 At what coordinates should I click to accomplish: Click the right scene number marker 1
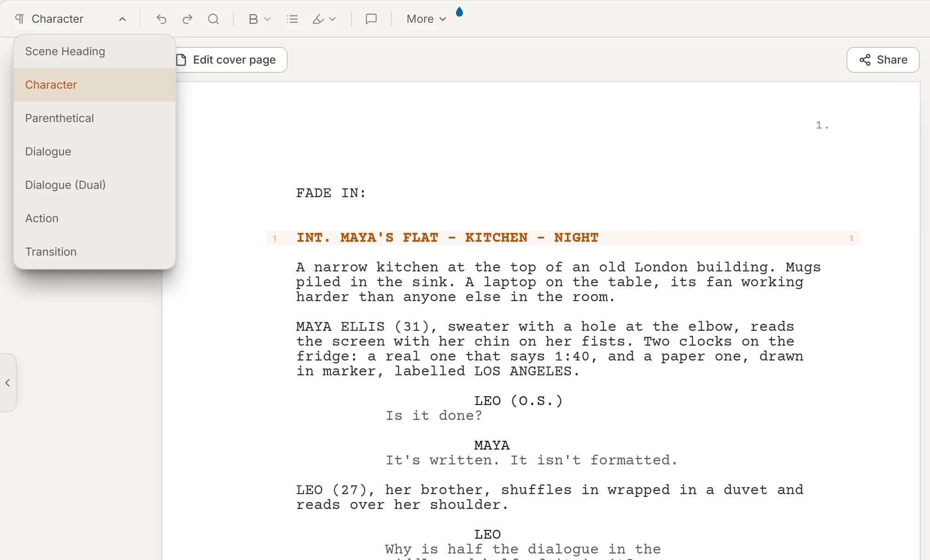[x=852, y=238]
